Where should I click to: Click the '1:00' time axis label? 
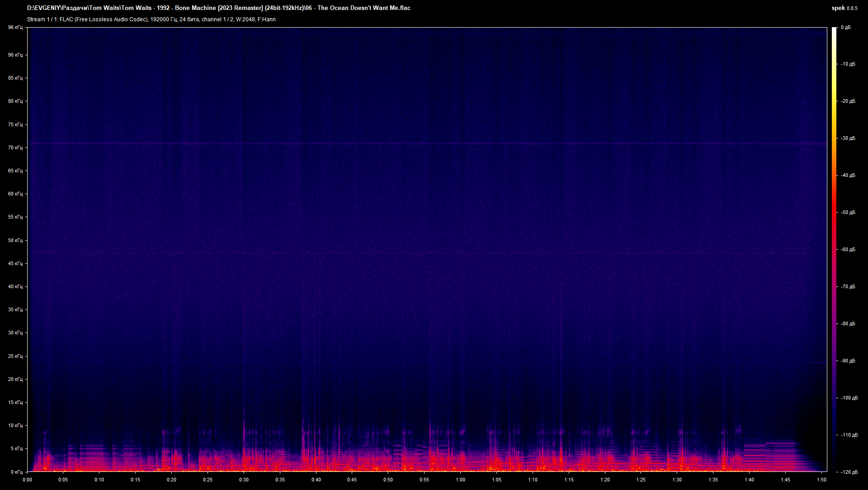point(461,480)
